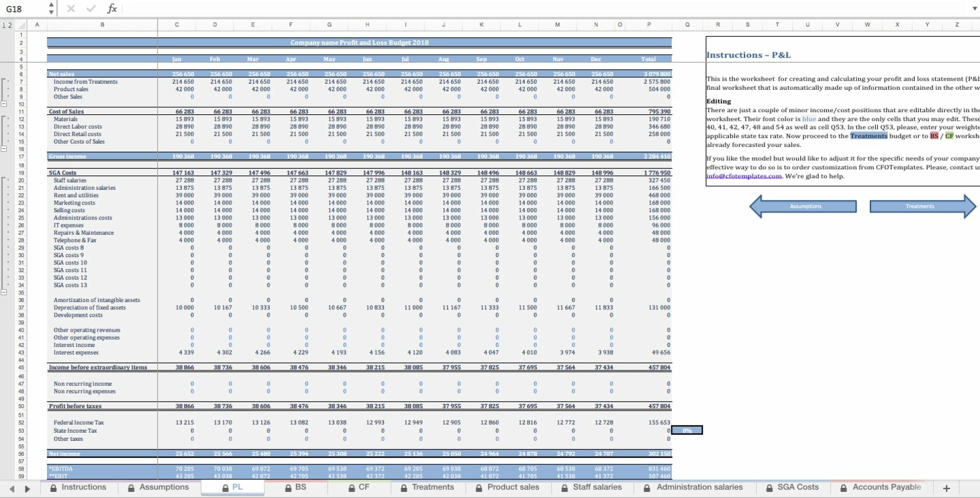Click the previous sheet navigation arrow
The width and height of the screenshot is (980, 498).
pyautogui.click(x=12, y=488)
